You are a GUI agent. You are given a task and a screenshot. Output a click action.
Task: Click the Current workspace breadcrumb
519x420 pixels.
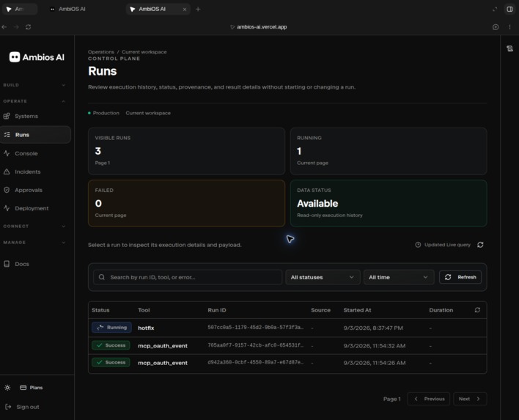(144, 52)
